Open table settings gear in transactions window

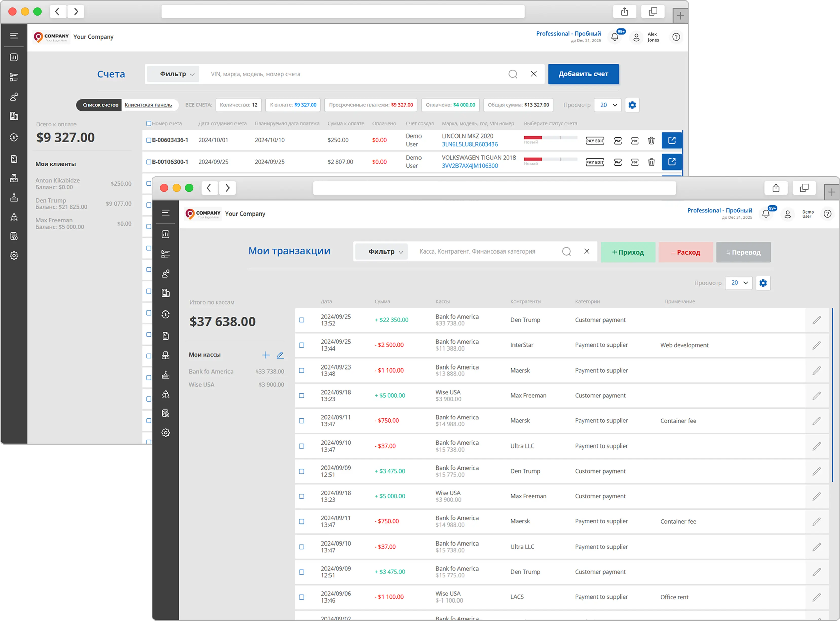(x=763, y=283)
